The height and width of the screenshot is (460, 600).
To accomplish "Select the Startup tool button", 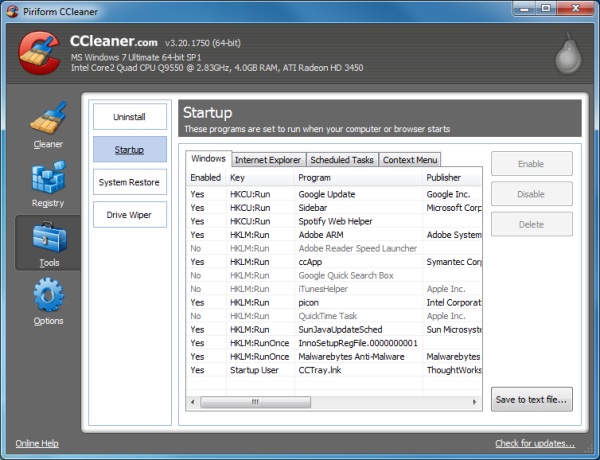I will click(x=130, y=150).
